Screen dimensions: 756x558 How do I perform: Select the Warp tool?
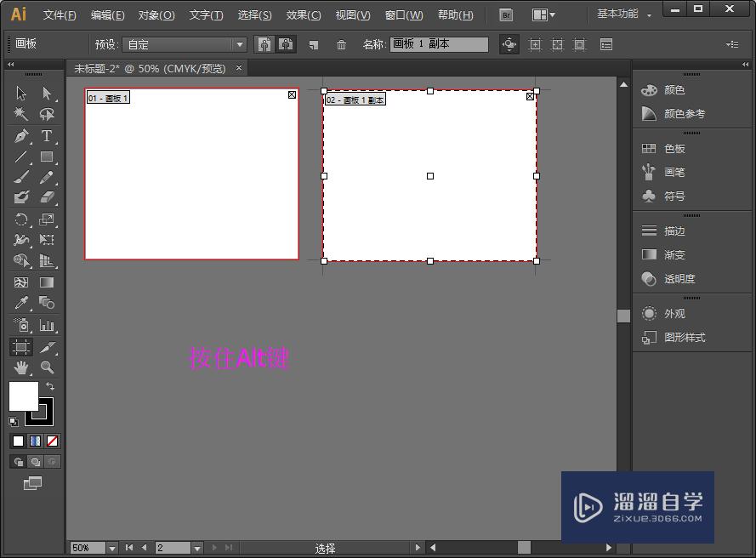click(x=20, y=240)
